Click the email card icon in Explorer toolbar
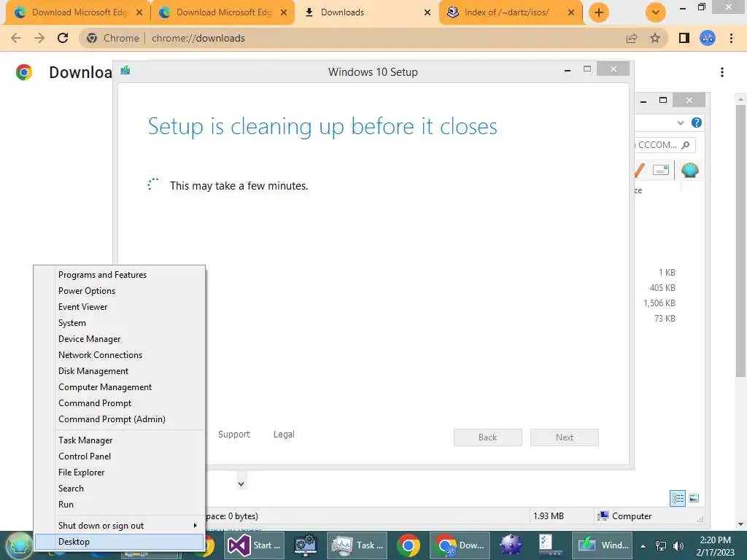 (661, 170)
